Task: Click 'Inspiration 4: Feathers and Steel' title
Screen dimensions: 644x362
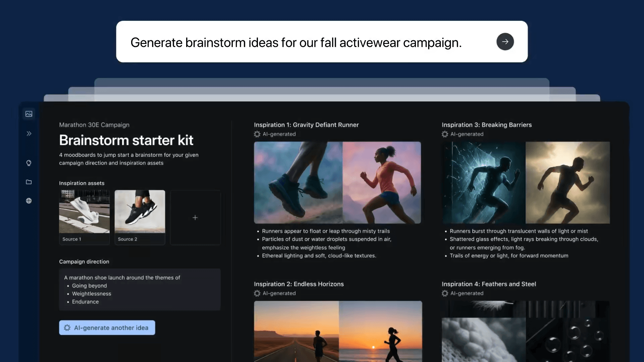Action: (489, 284)
